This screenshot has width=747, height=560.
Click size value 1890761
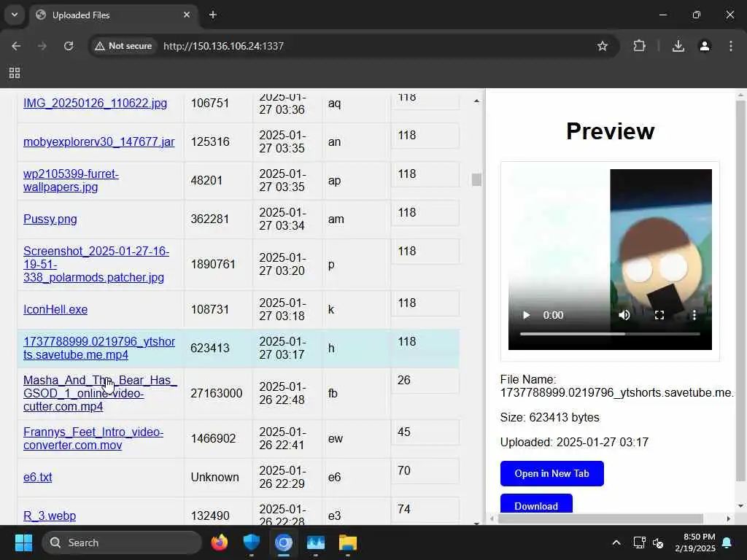213,264
